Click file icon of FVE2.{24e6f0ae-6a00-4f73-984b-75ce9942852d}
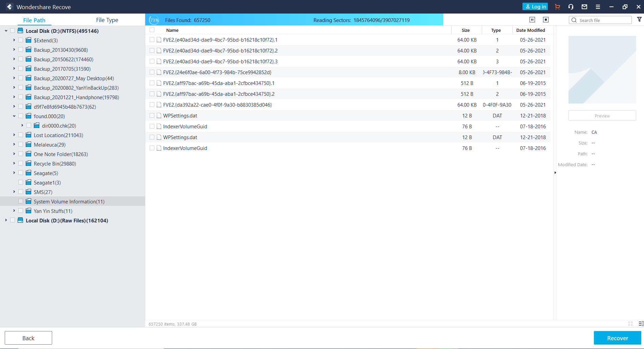The image size is (644, 349). click(159, 72)
